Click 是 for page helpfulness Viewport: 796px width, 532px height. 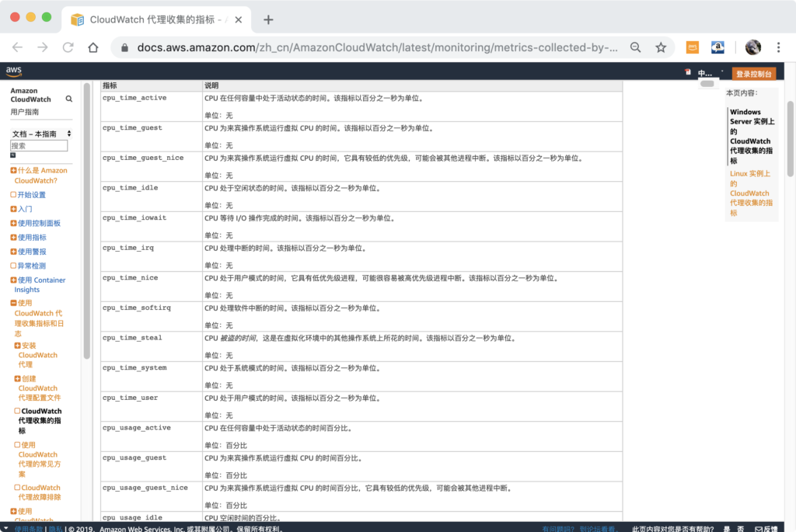727,529
